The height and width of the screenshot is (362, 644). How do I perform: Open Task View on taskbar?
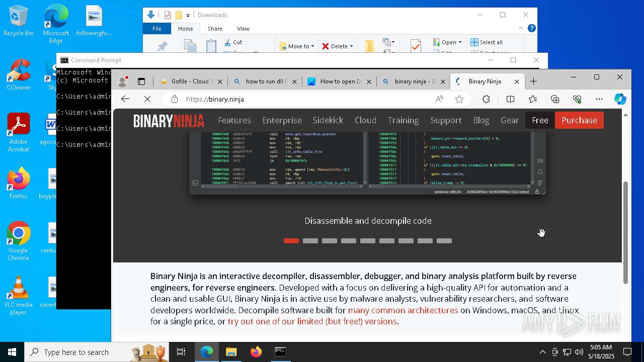tap(181, 352)
